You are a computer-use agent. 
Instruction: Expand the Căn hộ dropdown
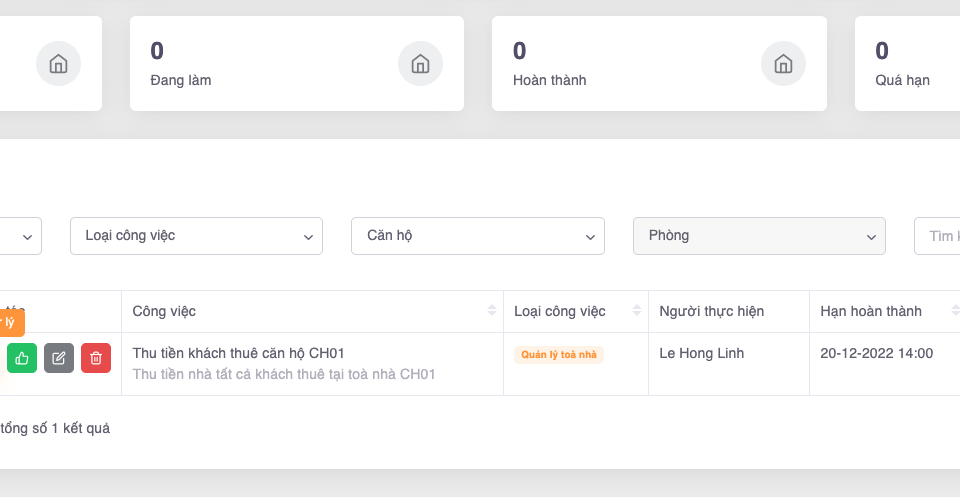478,236
